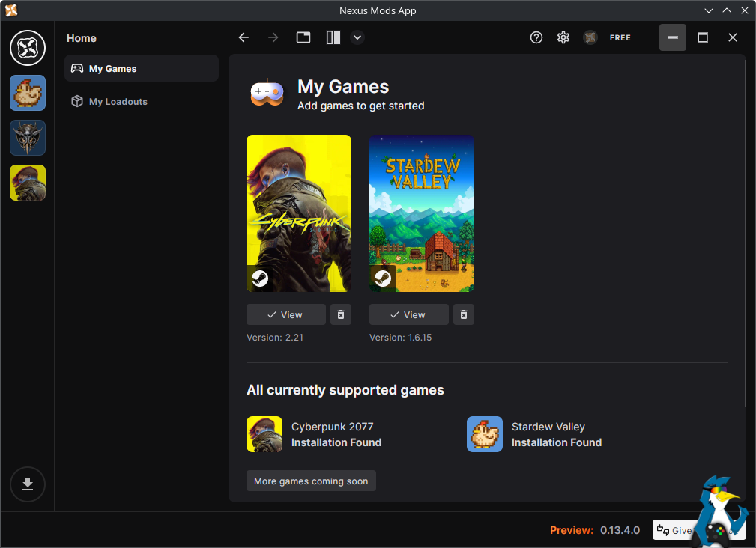Remove Stardew Valley with the trash icon
The image size is (756, 548).
tap(464, 314)
